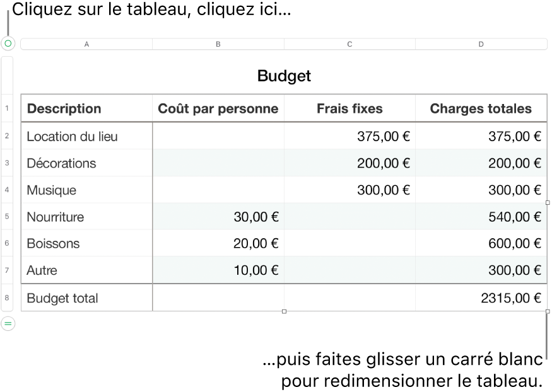Select row 8 header
The image size is (552, 392).
pos(8,297)
